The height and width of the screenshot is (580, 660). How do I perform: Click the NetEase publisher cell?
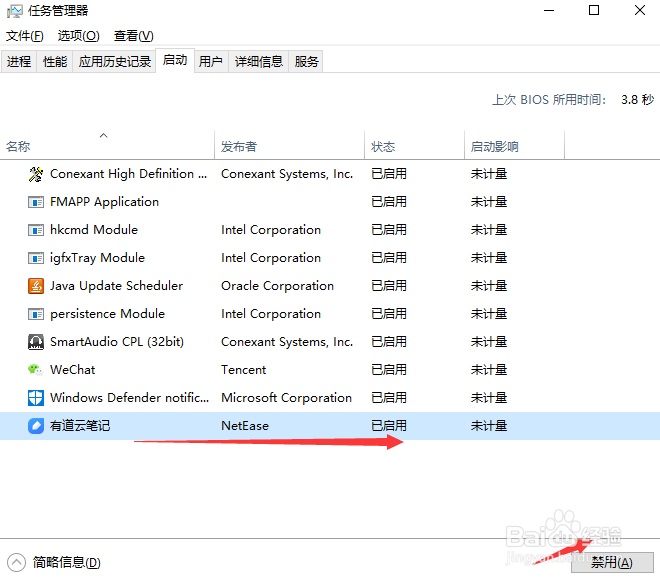point(245,426)
